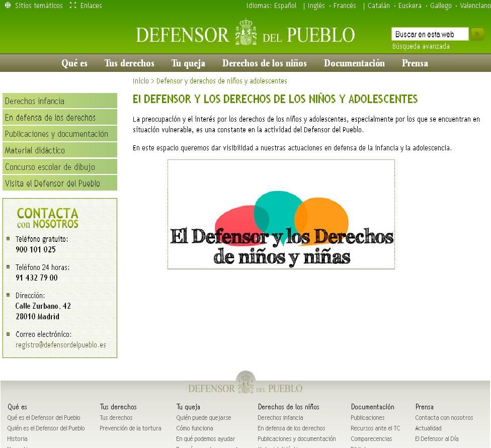The width and height of the screenshot is (491, 448).
Task: Open footer link 'Contacta con nosotros'
Action: pos(444,418)
